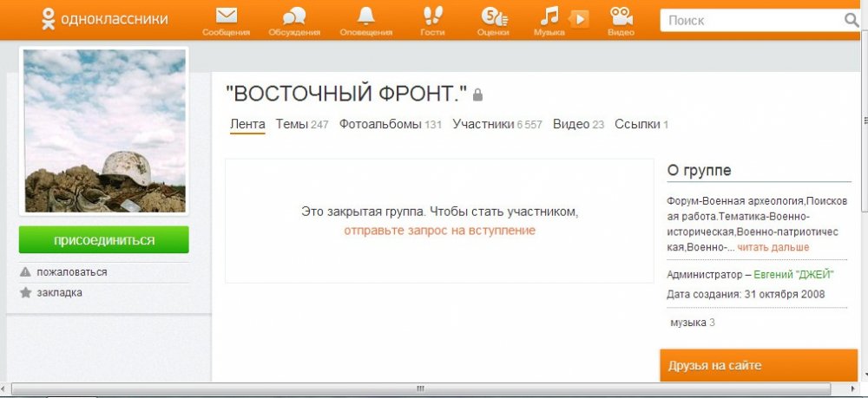Viewport: 868px width, 398px height.
Task: Open the Участники tab
Action: coord(483,124)
